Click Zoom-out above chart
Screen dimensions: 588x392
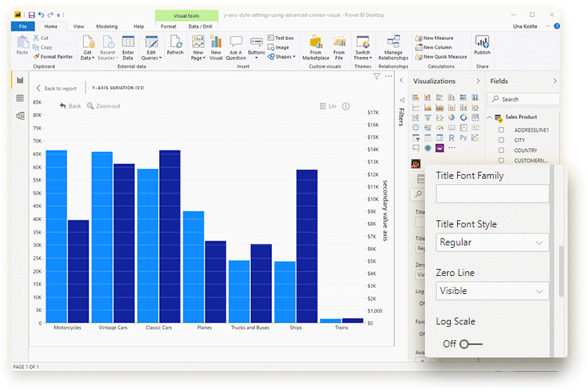tap(103, 106)
